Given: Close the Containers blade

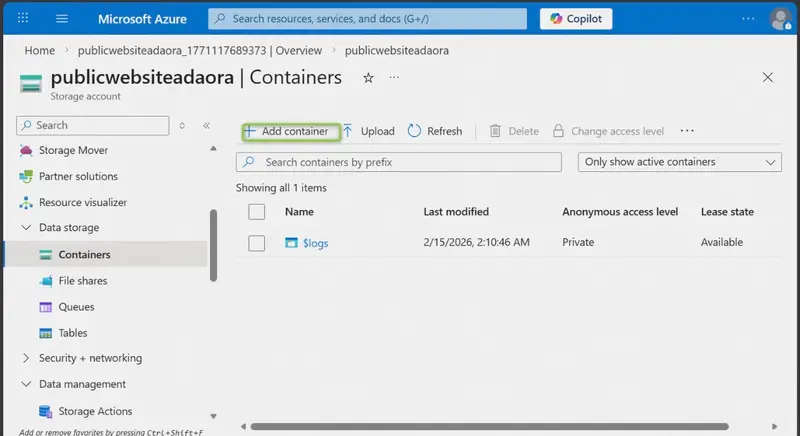Looking at the screenshot, I should click(x=767, y=78).
